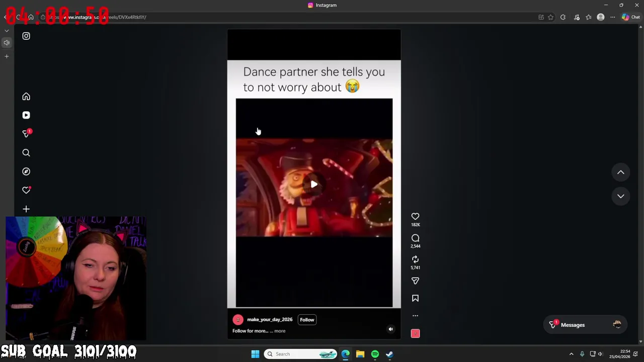644x362 pixels.
Task: Go to previous reel up chevron
Action: [621, 172]
